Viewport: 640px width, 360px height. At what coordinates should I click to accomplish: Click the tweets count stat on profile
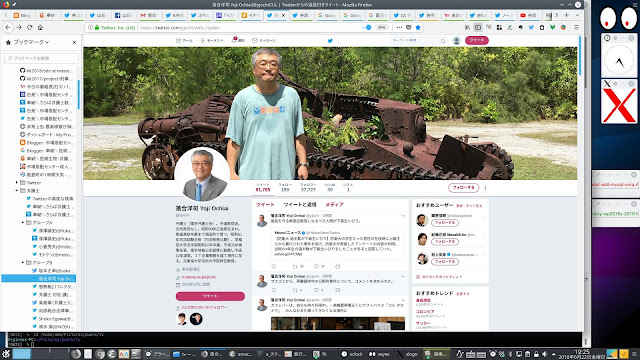(262, 187)
